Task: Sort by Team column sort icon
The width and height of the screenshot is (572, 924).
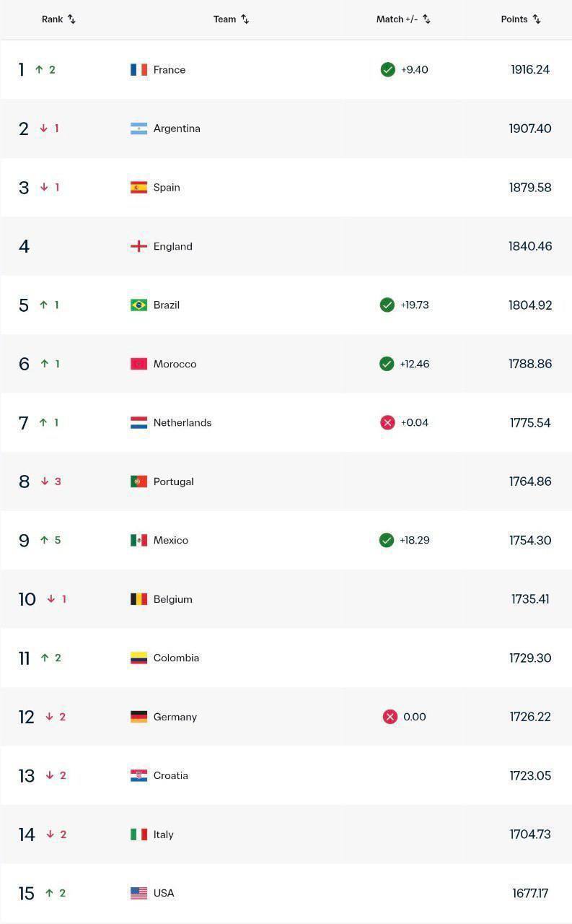Action: click(245, 19)
